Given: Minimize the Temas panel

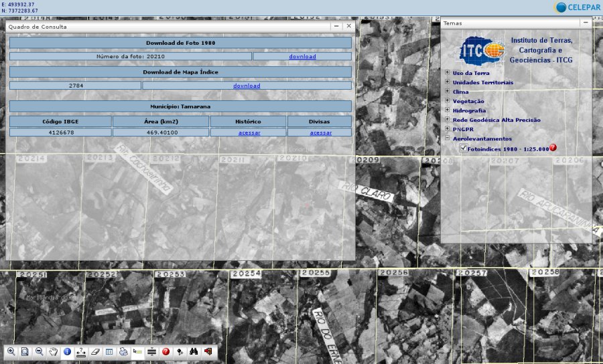Looking at the screenshot, I should (x=585, y=23).
